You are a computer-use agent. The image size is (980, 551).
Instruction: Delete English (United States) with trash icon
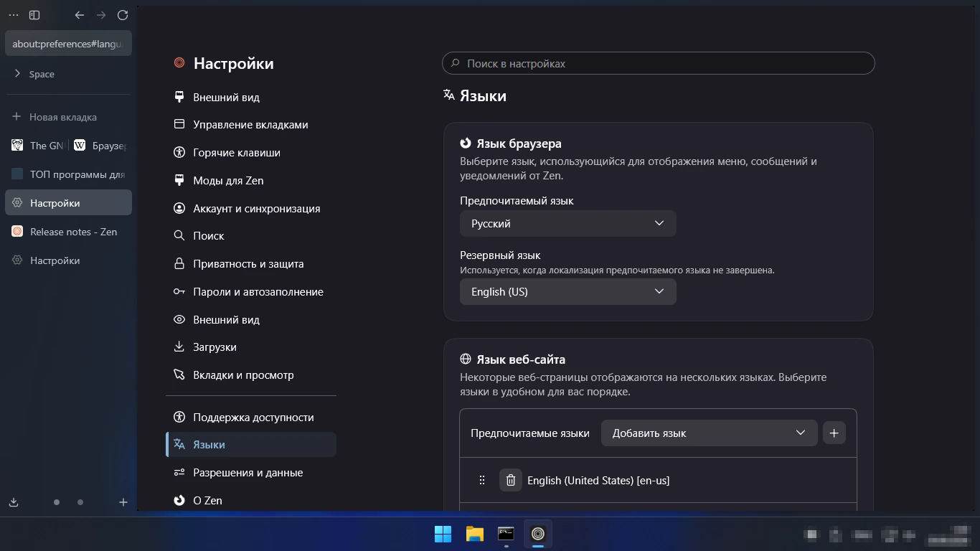pos(510,480)
